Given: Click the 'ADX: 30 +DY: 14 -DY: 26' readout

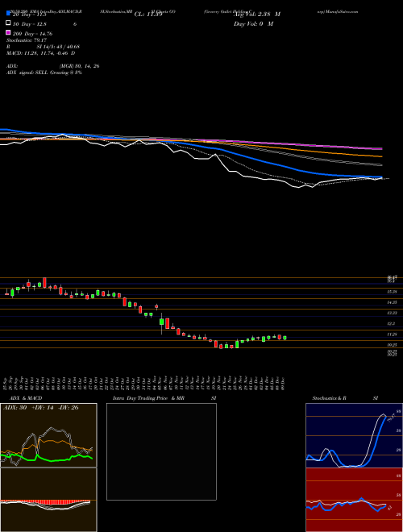Looking at the screenshot, I should (x=41, y=408).
